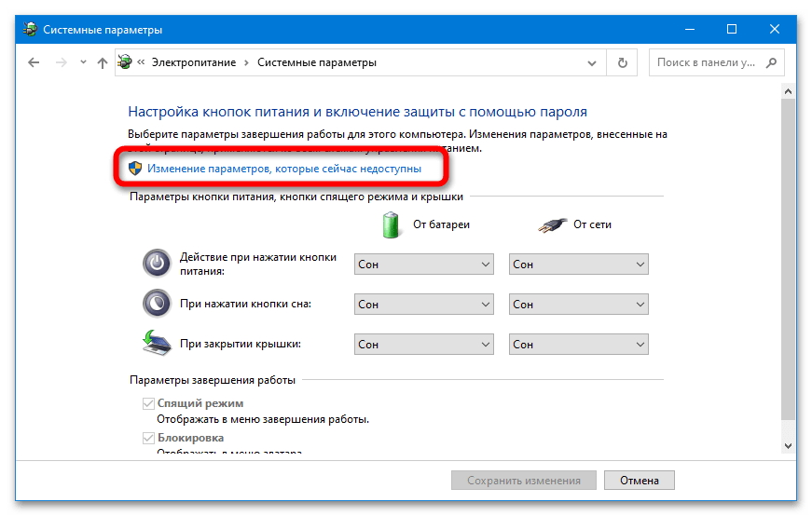Click the Отмена button
The image size is (812, 516).
point(640,481)
